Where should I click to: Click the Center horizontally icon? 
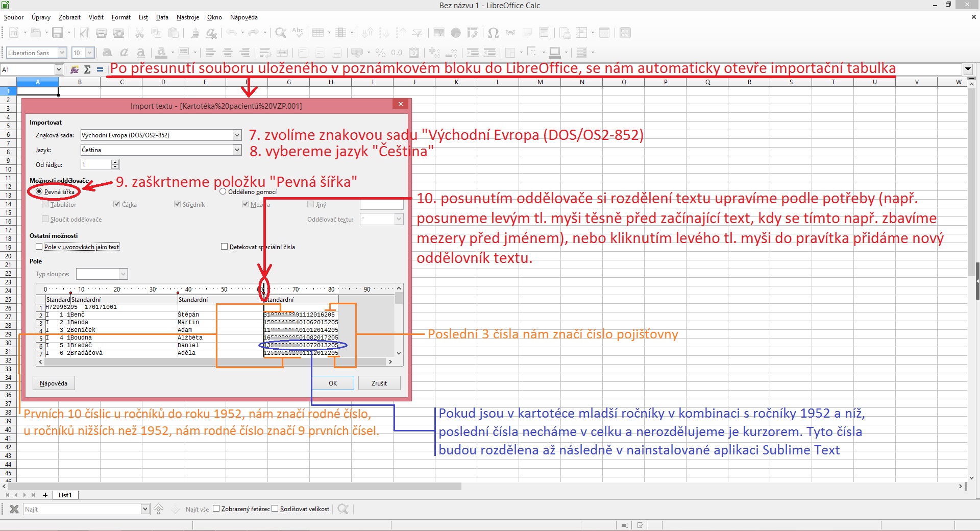[228, 53]
